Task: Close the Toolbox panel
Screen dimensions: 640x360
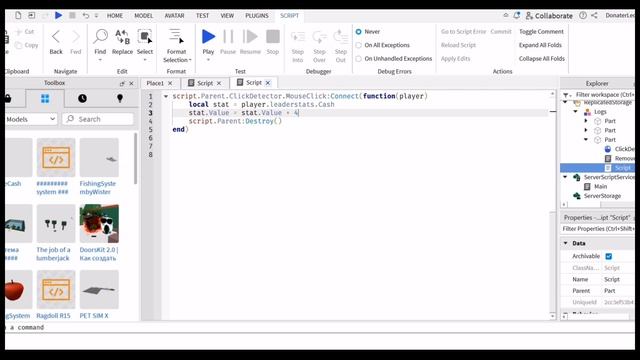Action: click(x=131, y=83)
